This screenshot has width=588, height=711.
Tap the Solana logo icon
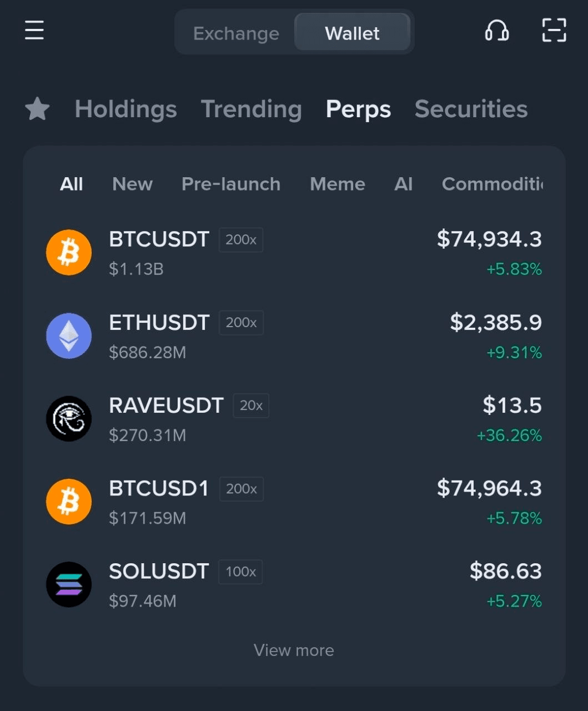pyautogui.click(x=69, y=584)
